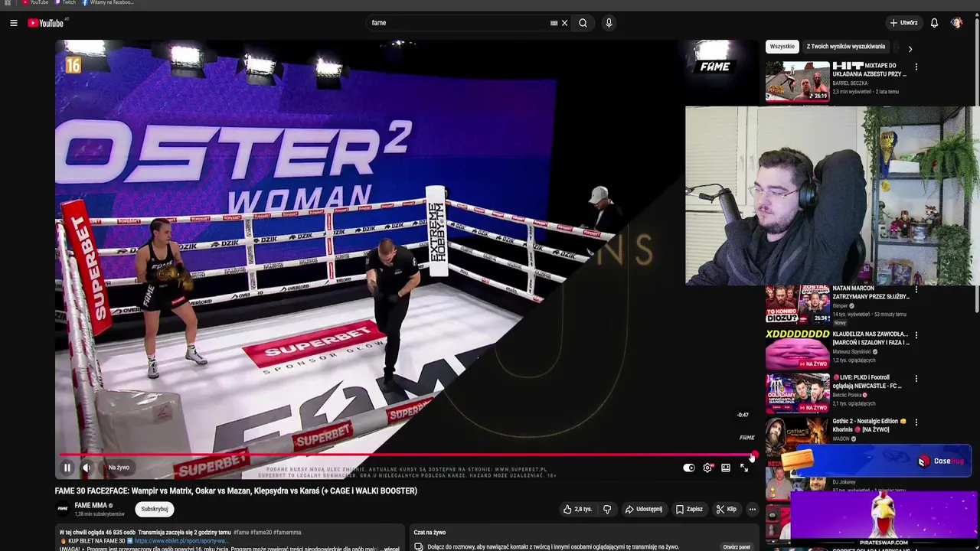Pause the live video
This screenshot has width=980, height=551.
click(67, 468)
